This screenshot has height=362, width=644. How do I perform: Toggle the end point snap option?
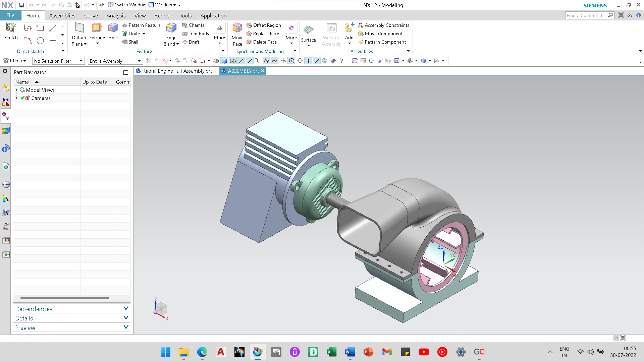[241, 61]
